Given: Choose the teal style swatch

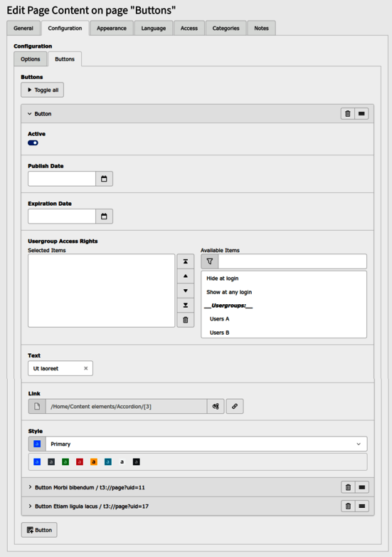Looking at the screenshot, I should 108,462.
